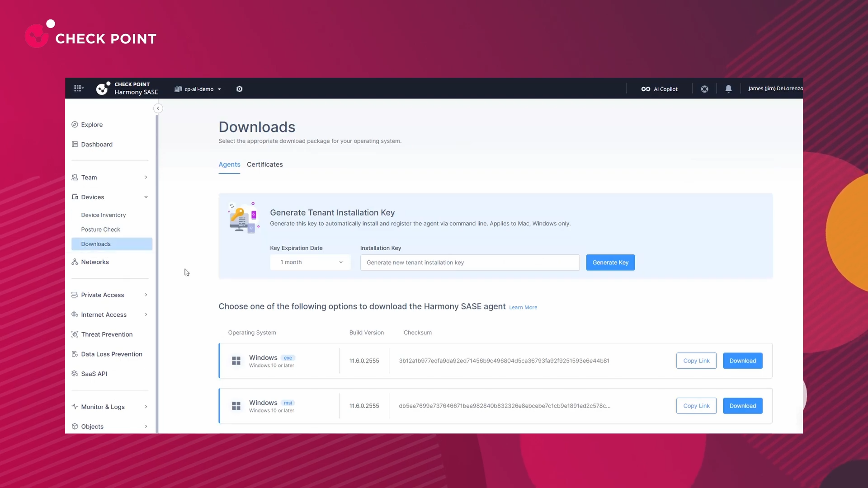Image resolution: width=868 pixels, height=488 pixels.
Task: Click the Data Loss Prevention icon
Action: click(x=75, y=354)
